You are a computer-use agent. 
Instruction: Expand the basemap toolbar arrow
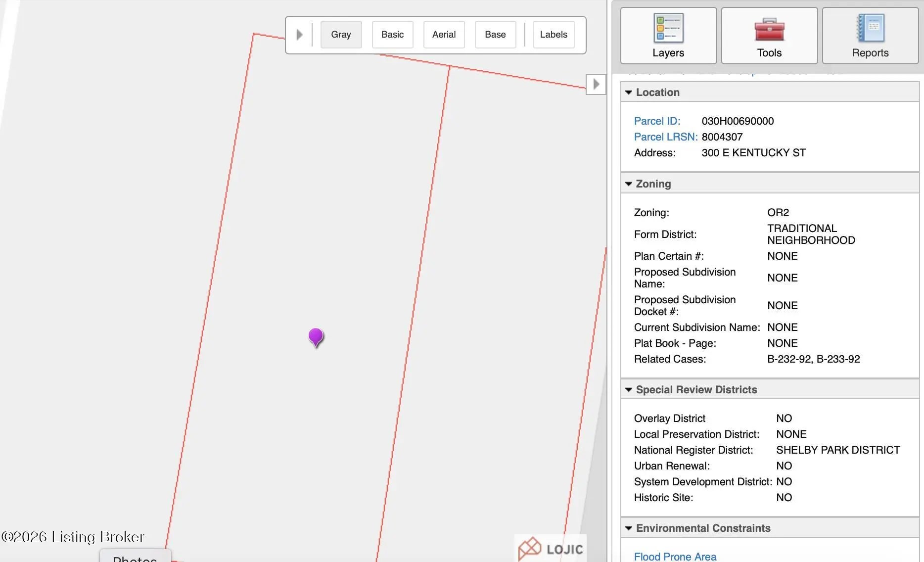click(299, 35)
